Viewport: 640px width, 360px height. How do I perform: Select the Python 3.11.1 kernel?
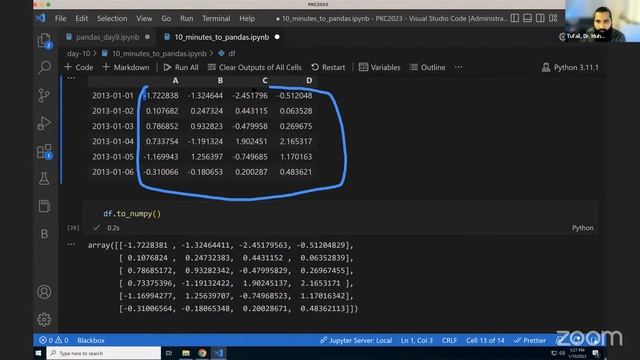(x=570, y=67)
